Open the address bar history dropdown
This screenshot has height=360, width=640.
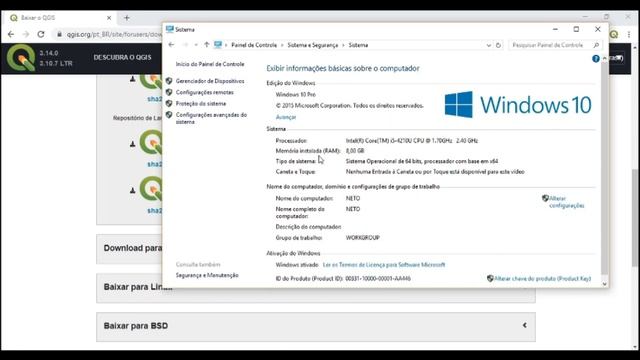tap(489, 45)
